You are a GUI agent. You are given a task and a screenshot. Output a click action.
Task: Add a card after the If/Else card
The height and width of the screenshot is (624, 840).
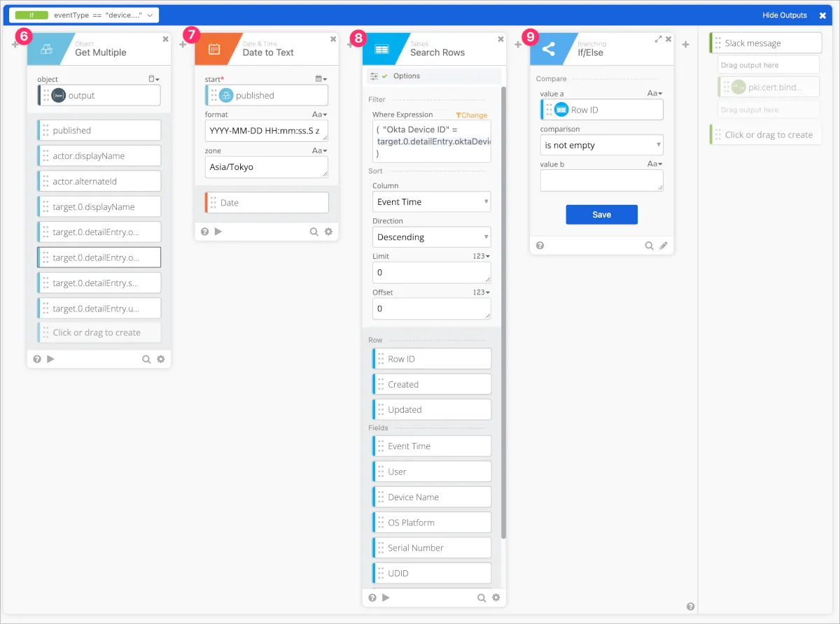click(x=685, y=45)
